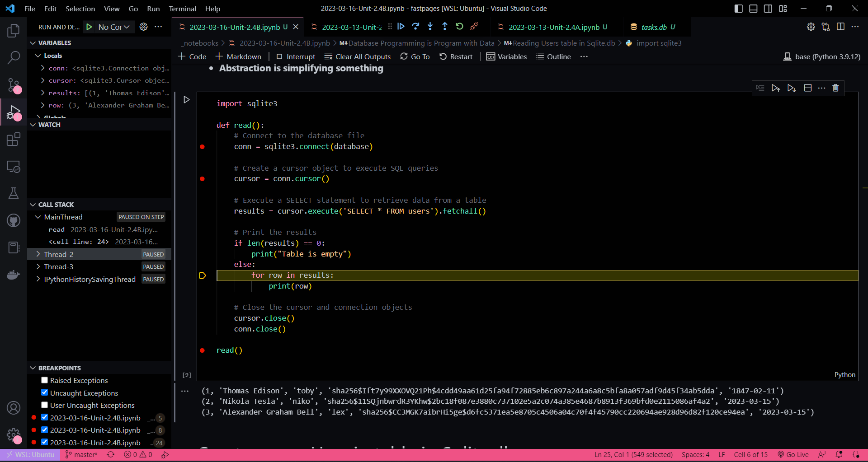868x462 pixels.
Task: Click Go Live in status bar
Action: click(x=793, y=455)
